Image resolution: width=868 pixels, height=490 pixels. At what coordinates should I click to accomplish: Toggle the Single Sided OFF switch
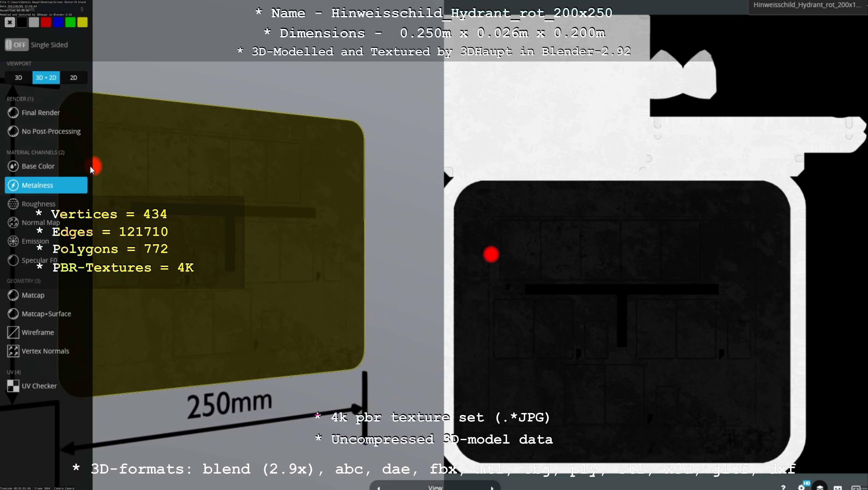(17, 45)
